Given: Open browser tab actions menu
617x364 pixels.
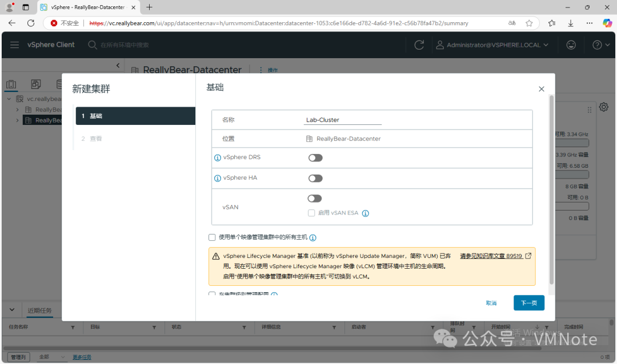Looking at the screenshot, I should [x=26, y=7].
